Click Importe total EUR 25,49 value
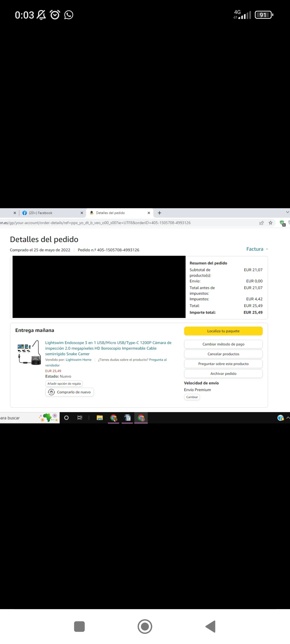290x644 pixels. click(x=253, y=312)
